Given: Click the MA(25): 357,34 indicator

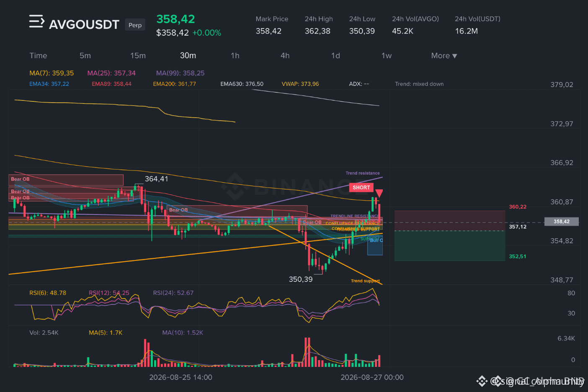Looking at the screenshot, I should [111, 73].
